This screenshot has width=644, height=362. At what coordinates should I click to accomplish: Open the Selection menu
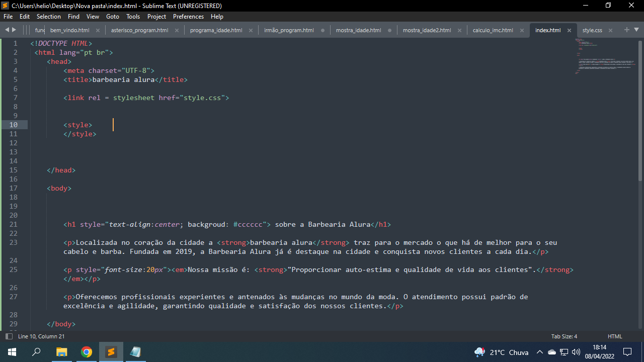(x=49, y=16)
